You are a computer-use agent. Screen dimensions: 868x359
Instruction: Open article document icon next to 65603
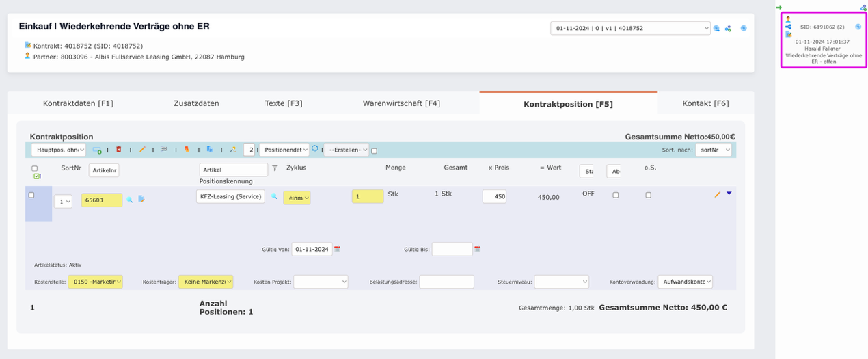point(141,199)
